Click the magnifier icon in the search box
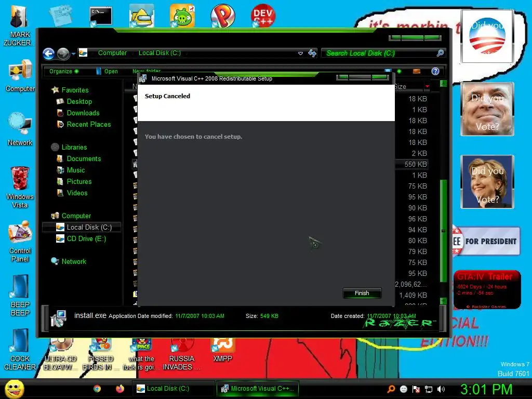The image size is (532, 399). point(440,54)
